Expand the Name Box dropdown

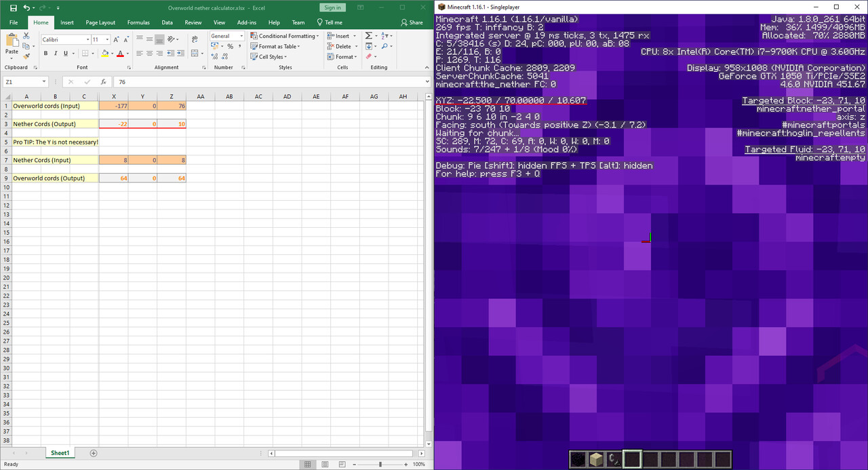click(44, 81)
